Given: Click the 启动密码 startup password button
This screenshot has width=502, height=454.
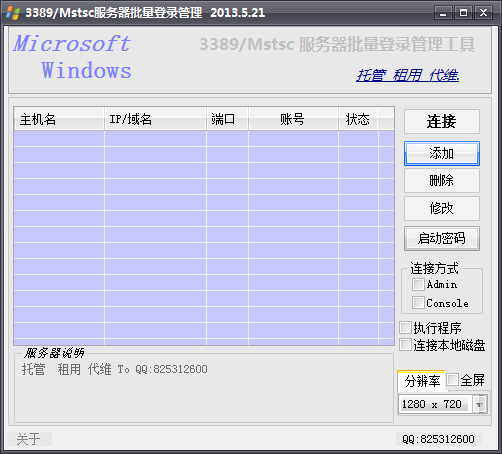Looking at the screenshot, I should coord(442,238).
